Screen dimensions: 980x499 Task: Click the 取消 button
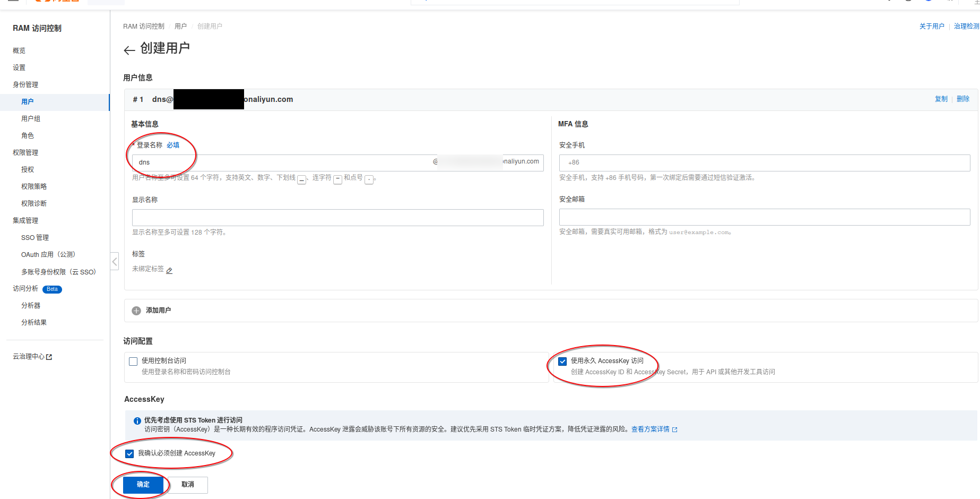(188, 485)
